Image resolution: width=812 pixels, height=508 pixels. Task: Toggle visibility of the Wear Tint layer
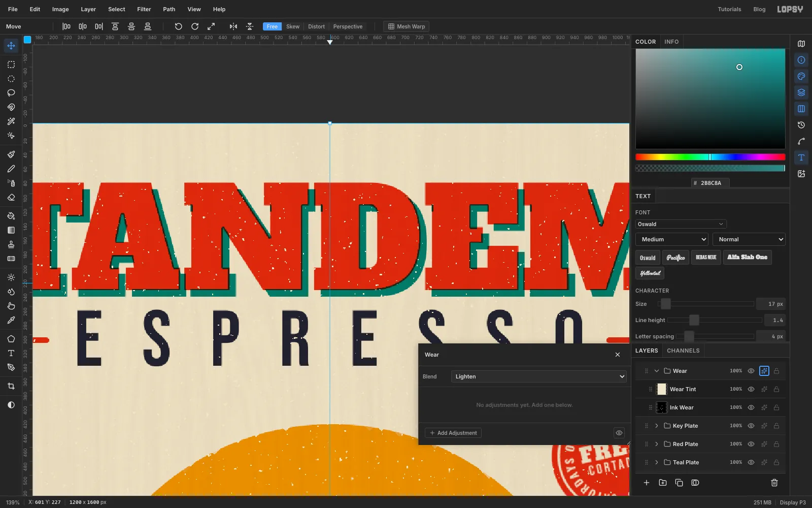(x=751, y=389)
